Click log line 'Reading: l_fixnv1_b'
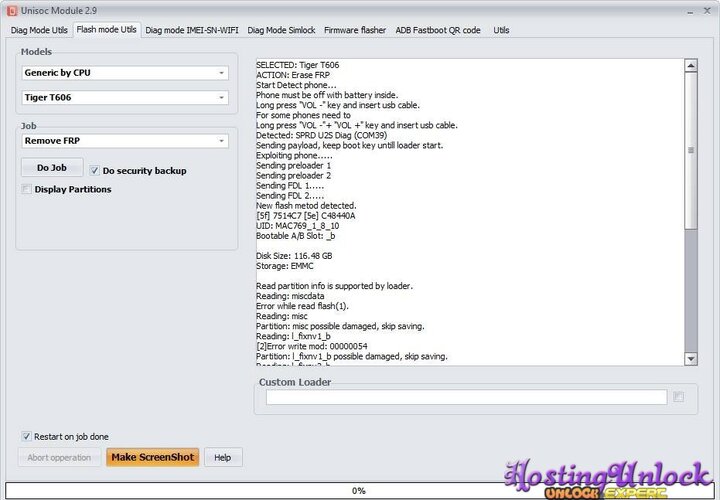The image size is (720, 500). [x=293, y=336]
